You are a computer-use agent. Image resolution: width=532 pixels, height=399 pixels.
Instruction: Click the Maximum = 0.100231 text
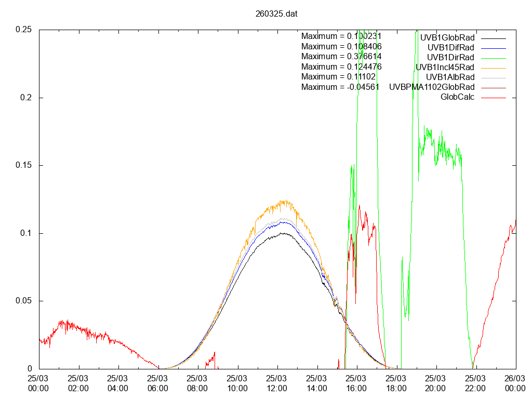tap(341, 36)
